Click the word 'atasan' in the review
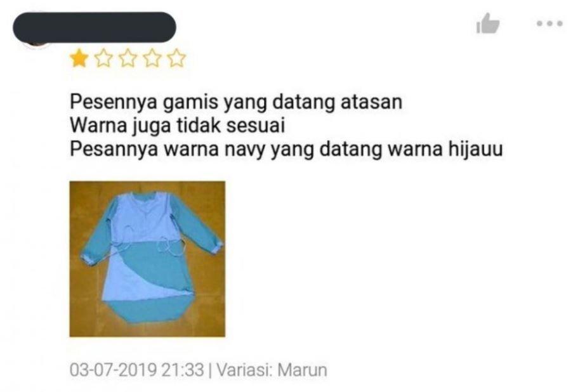Viewport: 578px width, 392px height. pos(371,102)
